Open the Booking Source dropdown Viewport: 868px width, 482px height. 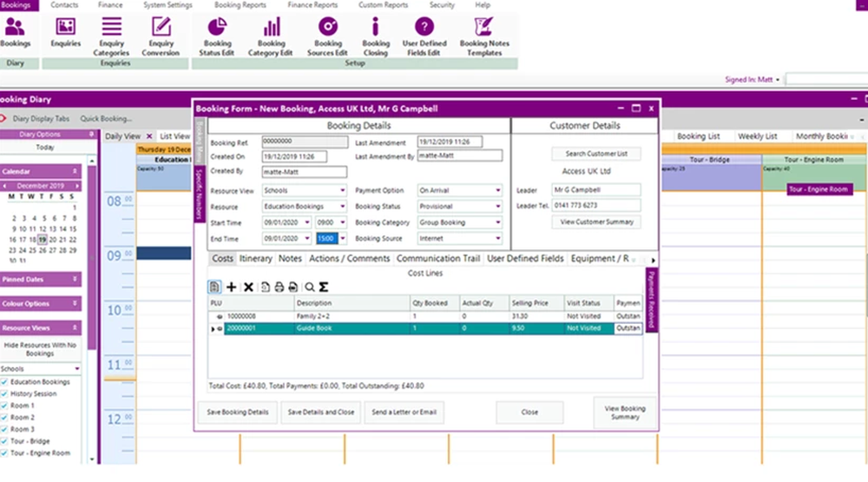coord(497,238)
